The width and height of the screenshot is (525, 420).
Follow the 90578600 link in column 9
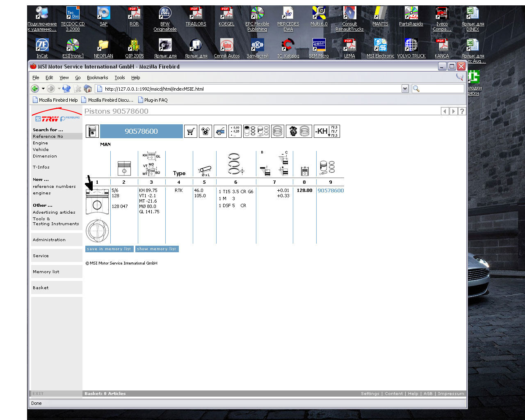(x=331, y=190)
